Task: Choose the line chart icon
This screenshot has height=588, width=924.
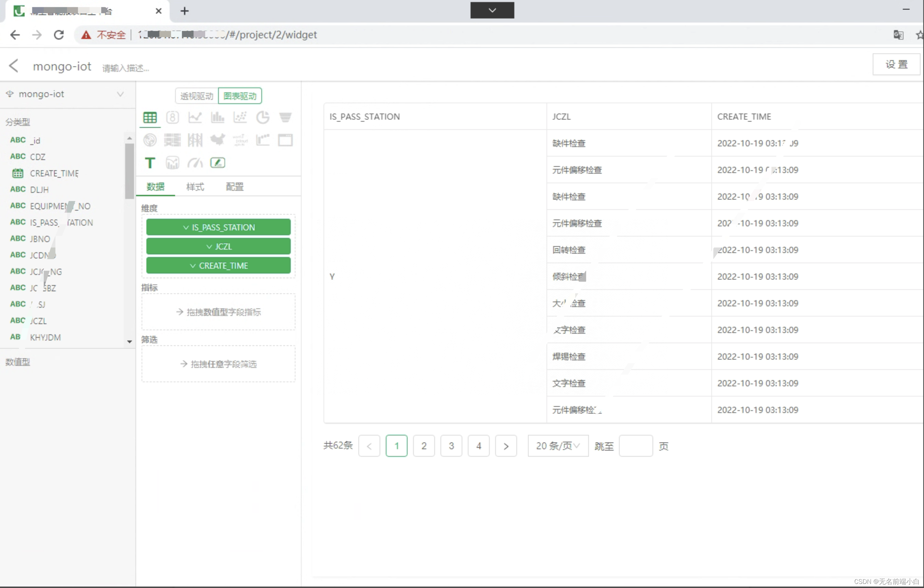Action: pyautogui.click(x=195, y=117)
